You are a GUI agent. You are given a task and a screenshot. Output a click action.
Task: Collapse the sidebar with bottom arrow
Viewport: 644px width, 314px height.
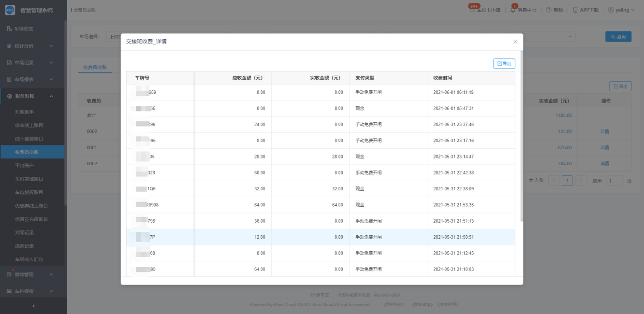[x=33, y=306]
